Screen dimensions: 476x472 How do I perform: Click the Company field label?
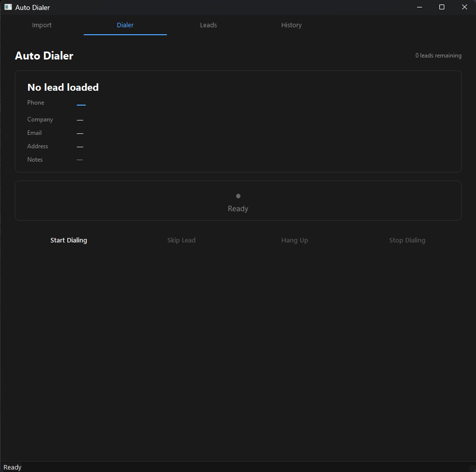(40, 119)
